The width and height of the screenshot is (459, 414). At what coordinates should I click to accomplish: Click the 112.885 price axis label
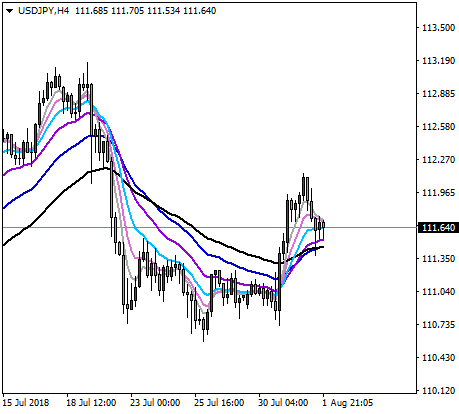[438, 94]
